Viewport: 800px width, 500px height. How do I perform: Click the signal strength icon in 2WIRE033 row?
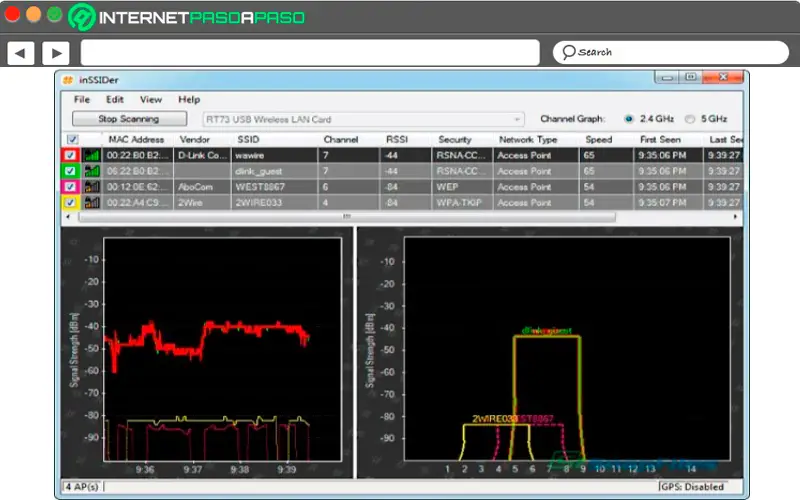coord(92,203)
